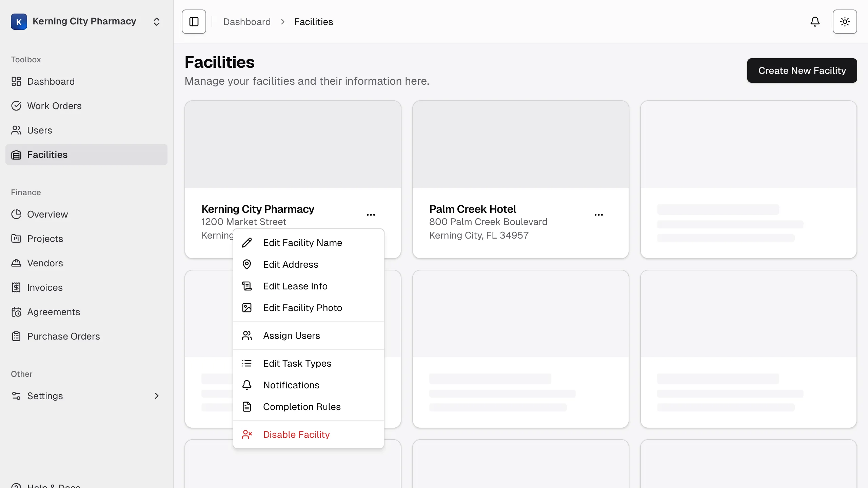Click address text 800 Palm Creek Boulevard
The height and width of the screenshot is (488, 868).
(488, 222)
